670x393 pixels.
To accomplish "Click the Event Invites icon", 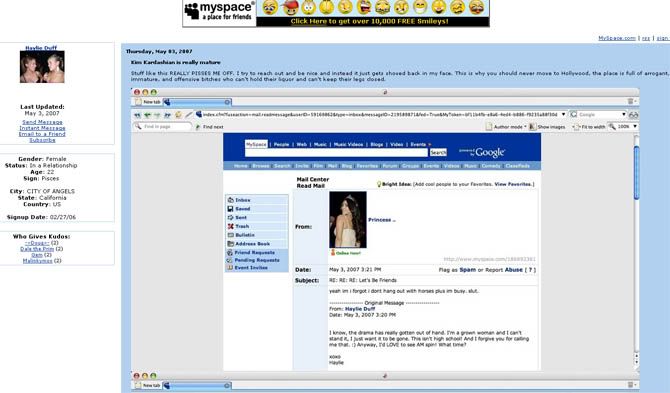I will click(x=229, y=268).
